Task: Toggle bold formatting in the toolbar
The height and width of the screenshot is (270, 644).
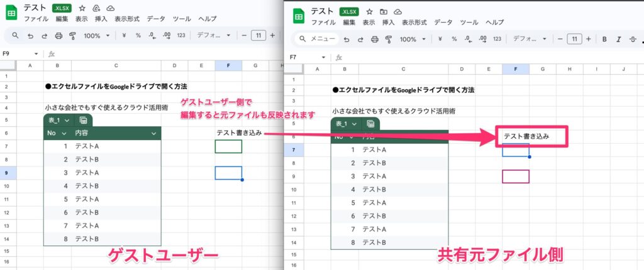Action: 604,39
